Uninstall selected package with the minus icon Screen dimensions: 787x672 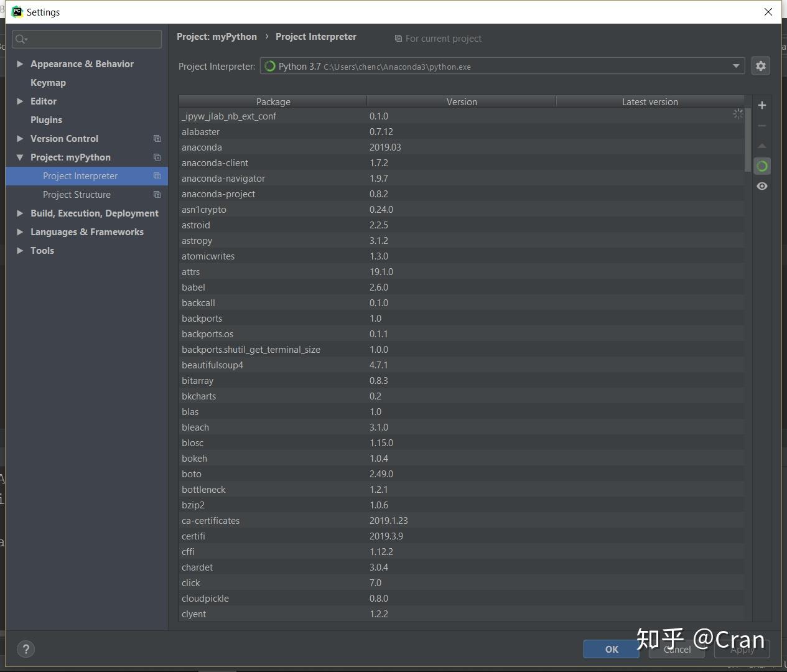(761, 125)
